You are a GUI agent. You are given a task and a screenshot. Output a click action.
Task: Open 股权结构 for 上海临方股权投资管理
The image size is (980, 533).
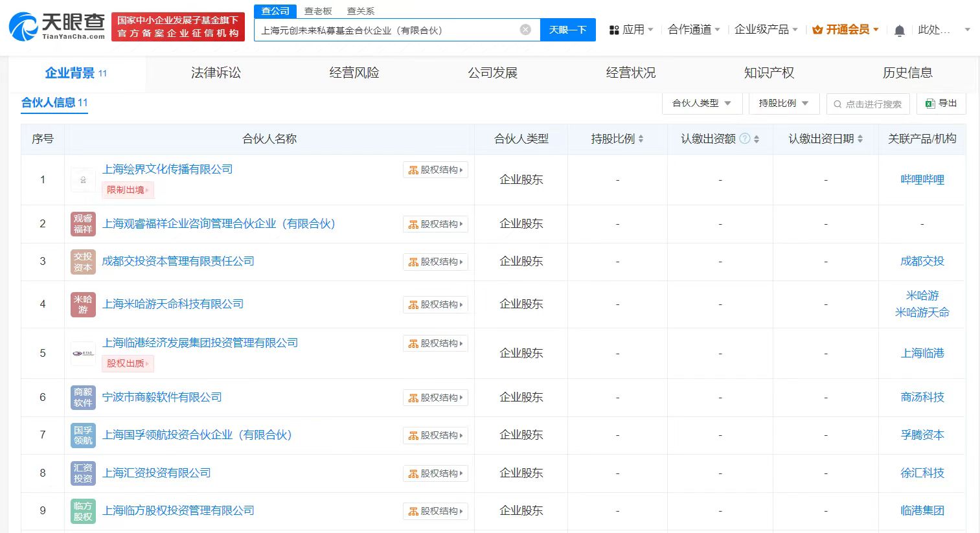click(x=435, y=511)
